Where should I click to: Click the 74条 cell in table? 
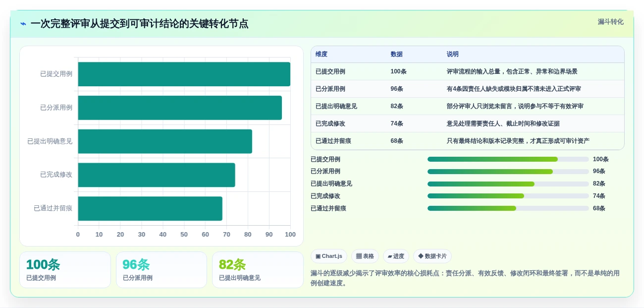[397, 123]
